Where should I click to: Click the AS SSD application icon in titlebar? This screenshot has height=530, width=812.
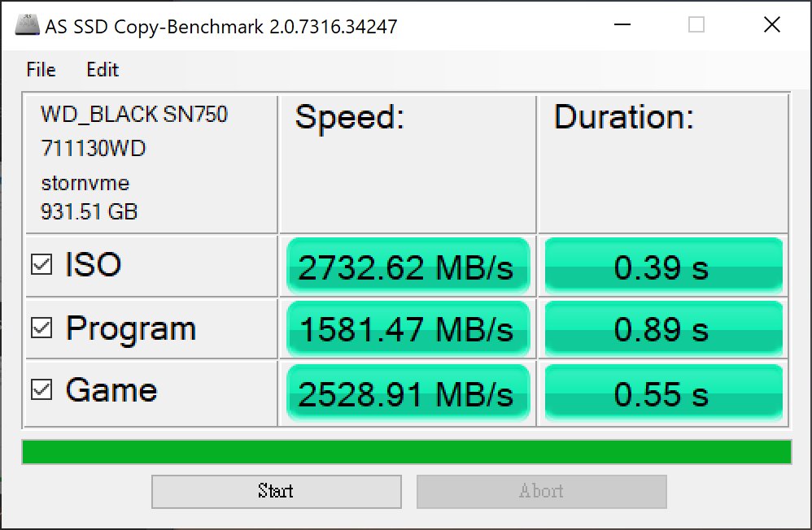(25, 24)
